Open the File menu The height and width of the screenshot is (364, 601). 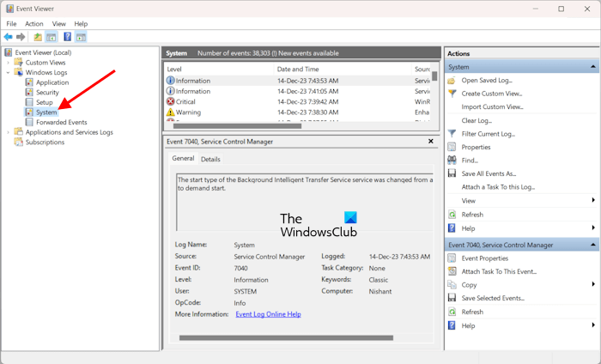click(x=11, y=24)
